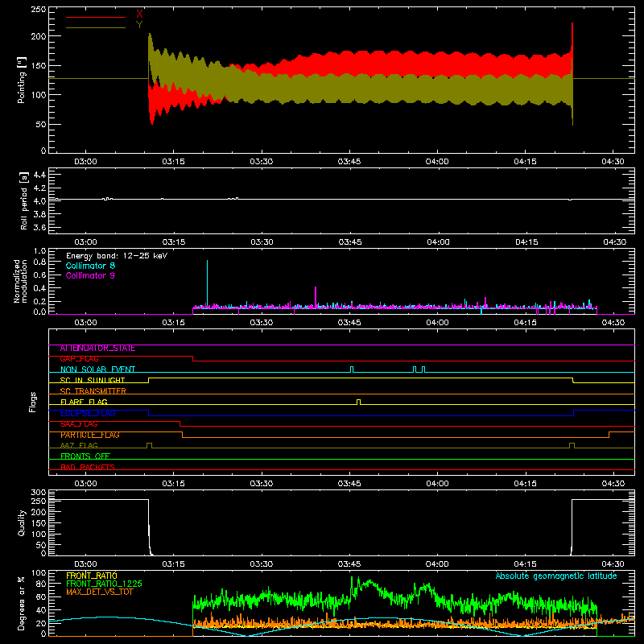
Task: Click the yellow FRONT_RATIO legend label
Action: click(92, 576)
